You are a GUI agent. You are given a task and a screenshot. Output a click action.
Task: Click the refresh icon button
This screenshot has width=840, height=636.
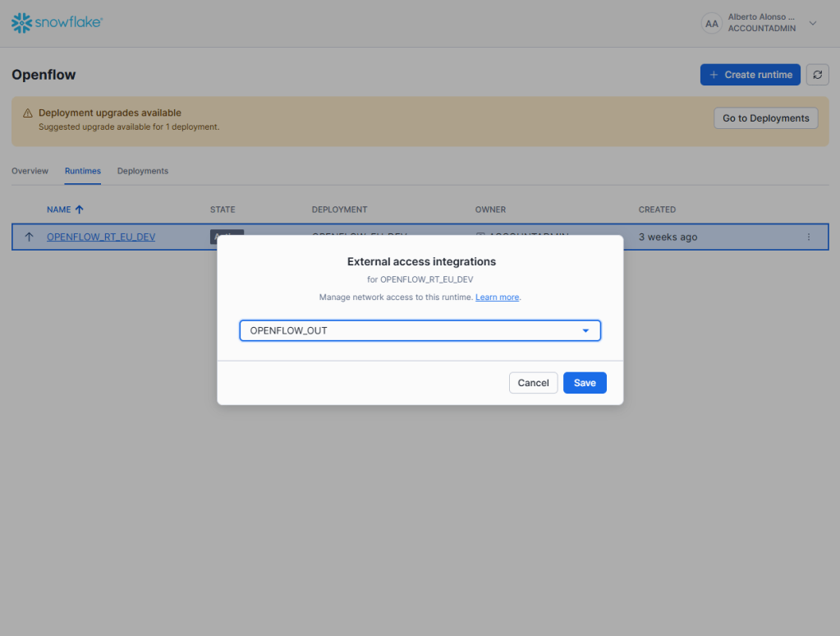[817, 75]
